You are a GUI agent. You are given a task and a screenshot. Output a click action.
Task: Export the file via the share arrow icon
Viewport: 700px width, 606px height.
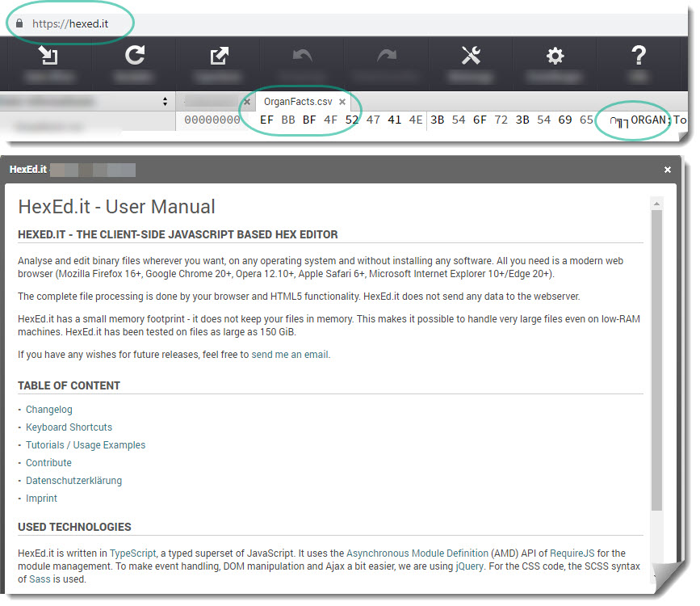(x=218, y=57)
